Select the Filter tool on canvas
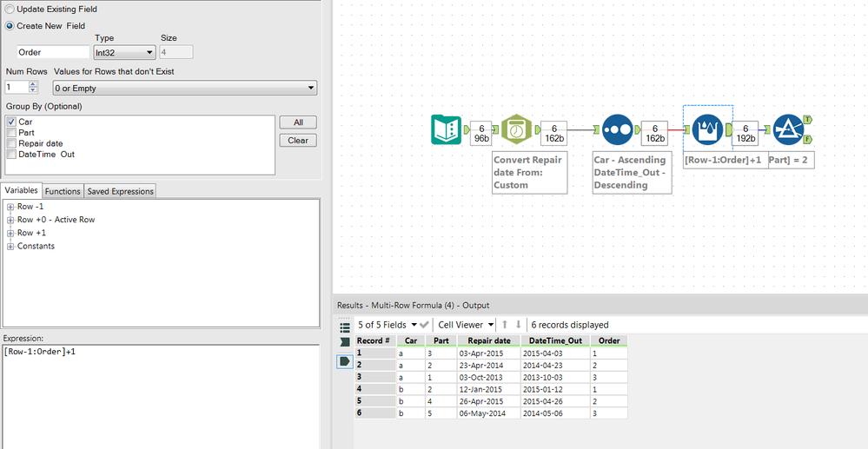This screenshot has height=449, width=868. [x=788, y=129]
